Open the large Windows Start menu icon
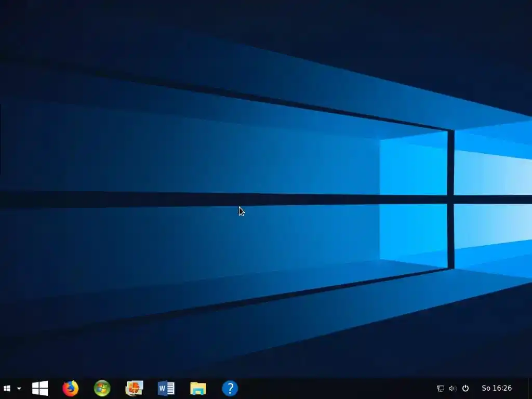Viewport: 532px width, 399px height. click(40, 388)
